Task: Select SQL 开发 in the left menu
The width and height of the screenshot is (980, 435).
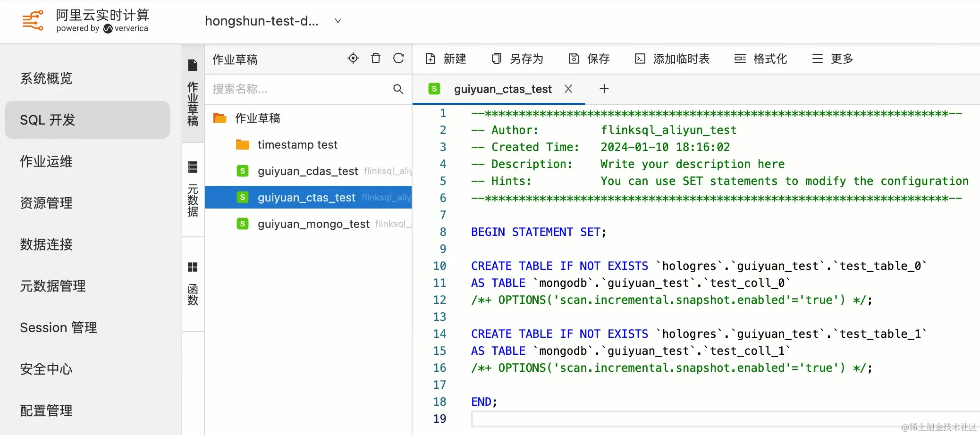Action: [87, 120]
